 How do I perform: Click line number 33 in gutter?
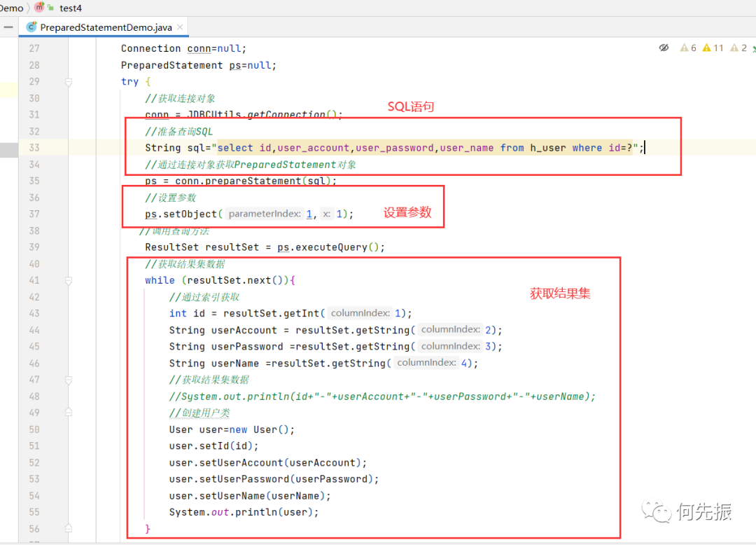tap(34, 148)
